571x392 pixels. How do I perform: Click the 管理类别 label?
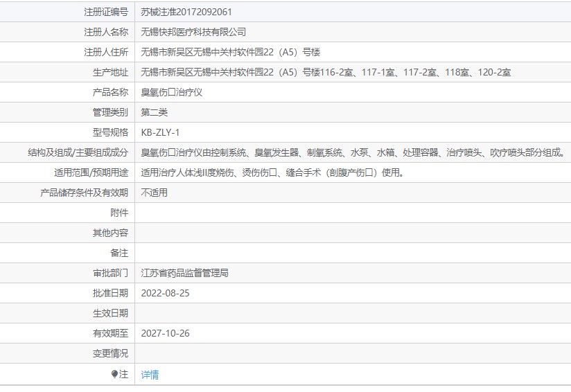110,112
